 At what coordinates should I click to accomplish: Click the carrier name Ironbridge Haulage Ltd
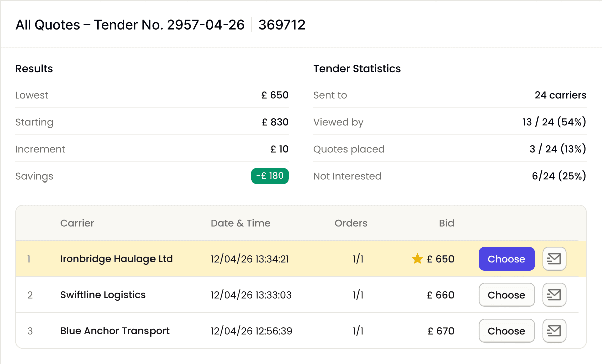(x=116, y=259)
